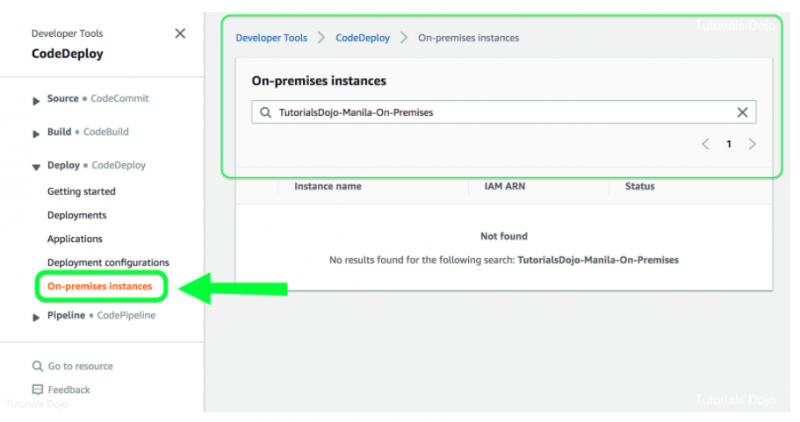Image resolution: width=800 pixels, height=422 pixels.
Task: Expand the Build CodeBuild section
Action: [x=38, y=132]
